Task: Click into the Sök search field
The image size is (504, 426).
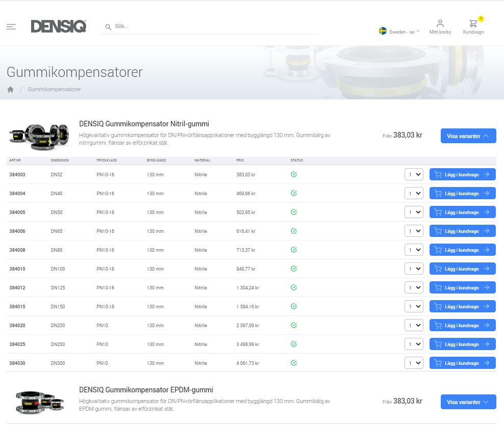Action: tap(214, 26)
